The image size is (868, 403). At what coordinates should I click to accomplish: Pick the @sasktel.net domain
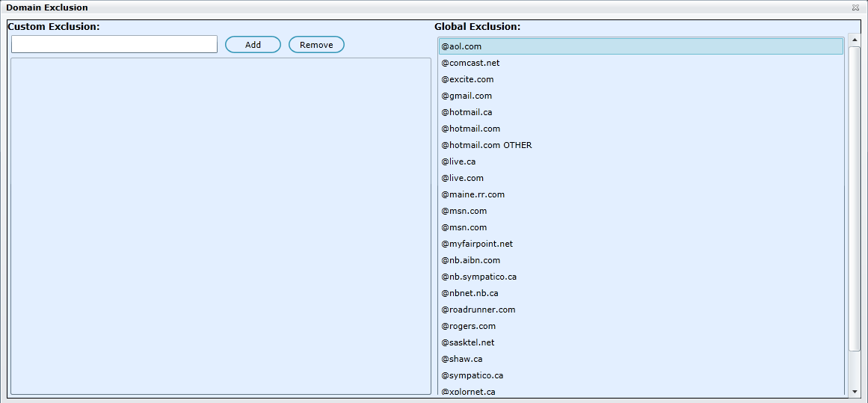[468, 342]
